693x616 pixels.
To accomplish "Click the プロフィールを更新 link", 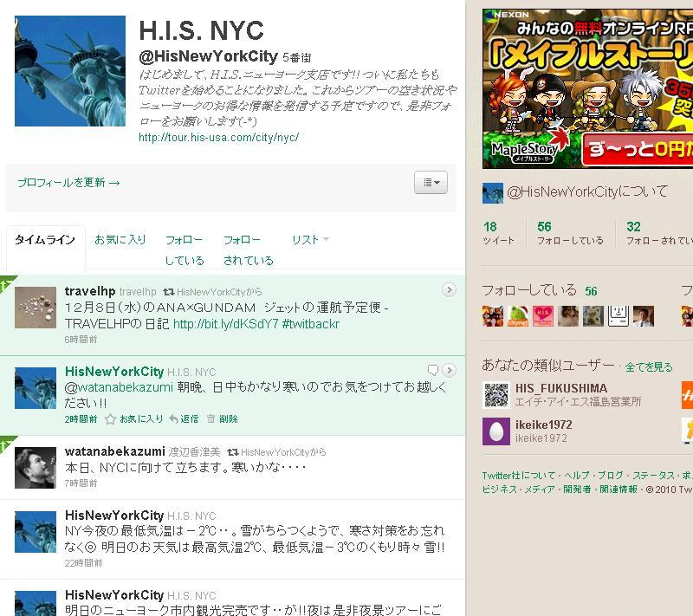I will click(x=68, y=183).
